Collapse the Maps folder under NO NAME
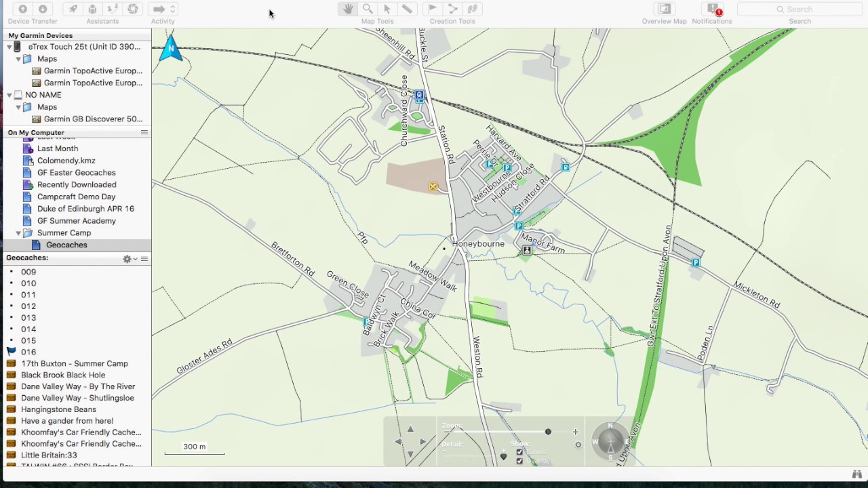868x488 pixels. point(18,107)
